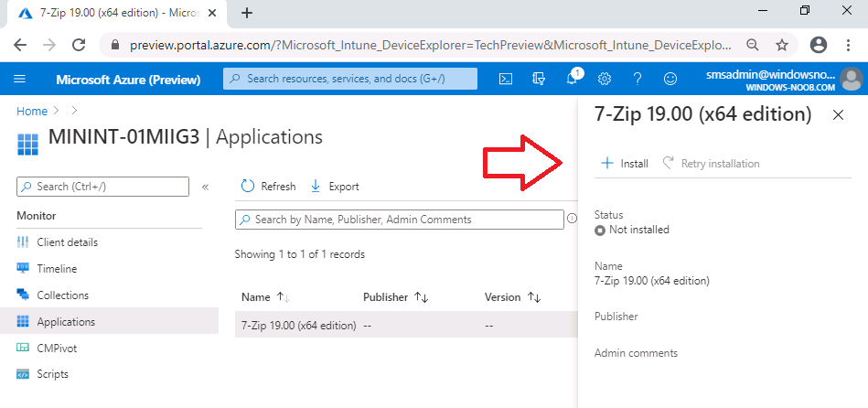Image resolution: width=868 pixels, height=408 pixels.
Task: Click the browser forward arrow
Action: point(49,45)
